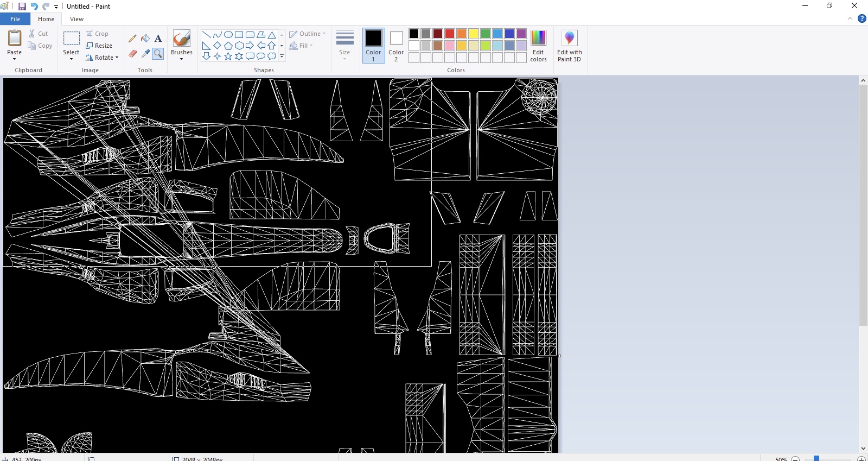Screen dimensions: 868x461
Task: Choose the Line shape
Action: 206,35
